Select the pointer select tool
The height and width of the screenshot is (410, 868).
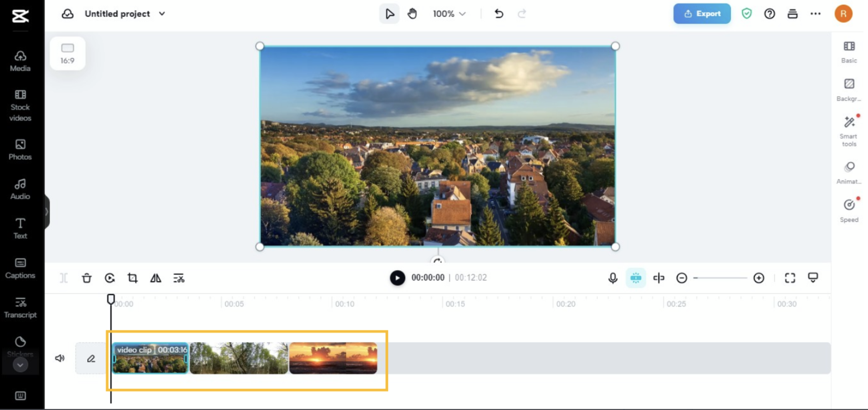pyautogui.click(x=389, y=14)
